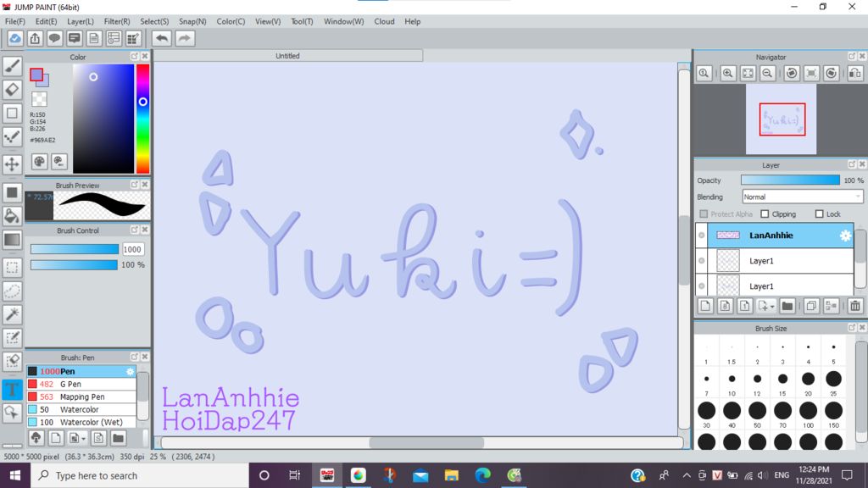
Task: Open Microsoft Edge from taskbar
Action: pyautogui.click(x=482, y=475)
